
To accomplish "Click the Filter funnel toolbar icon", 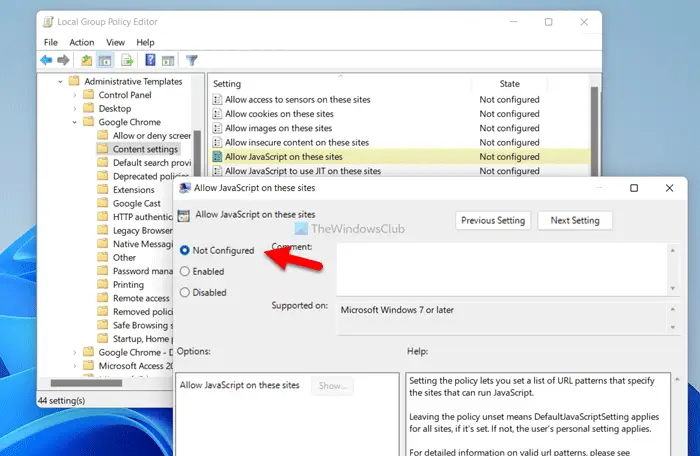I will pos(192,60).
